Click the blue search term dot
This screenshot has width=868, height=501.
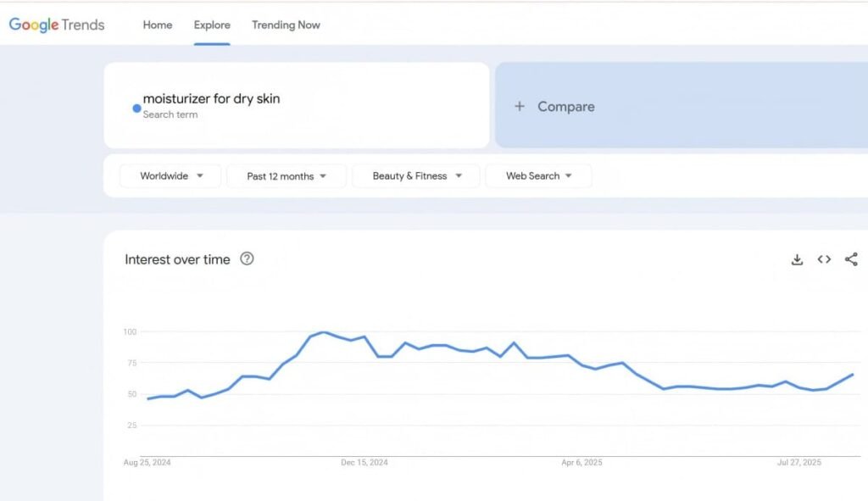136,108
